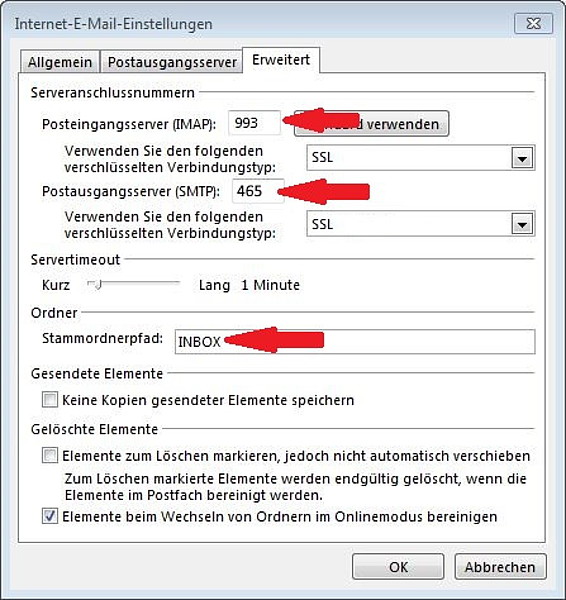Click the Abbrechen button
This screenshot has height=600, width=566.
[x=500, y=567]
